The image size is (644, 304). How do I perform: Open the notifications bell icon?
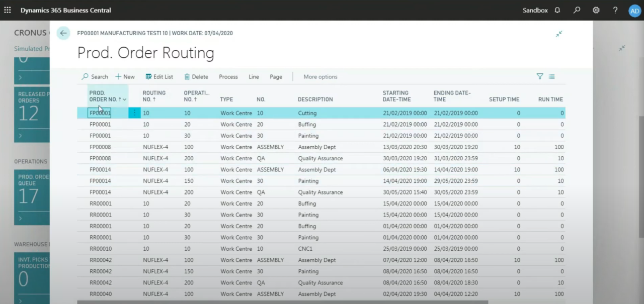557,10
